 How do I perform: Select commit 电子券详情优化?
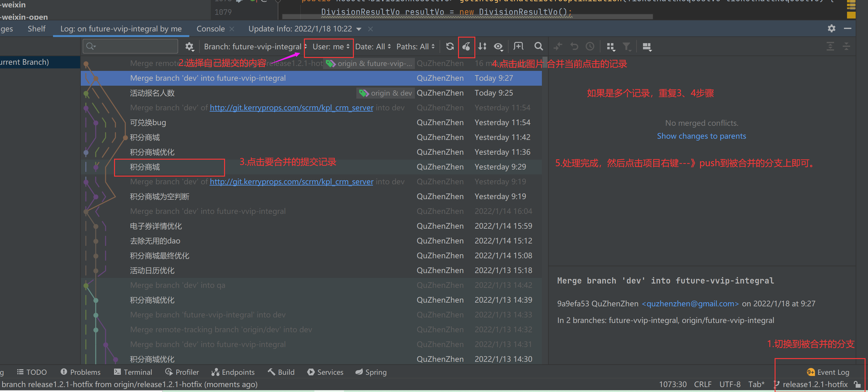[x=311, y=226]
